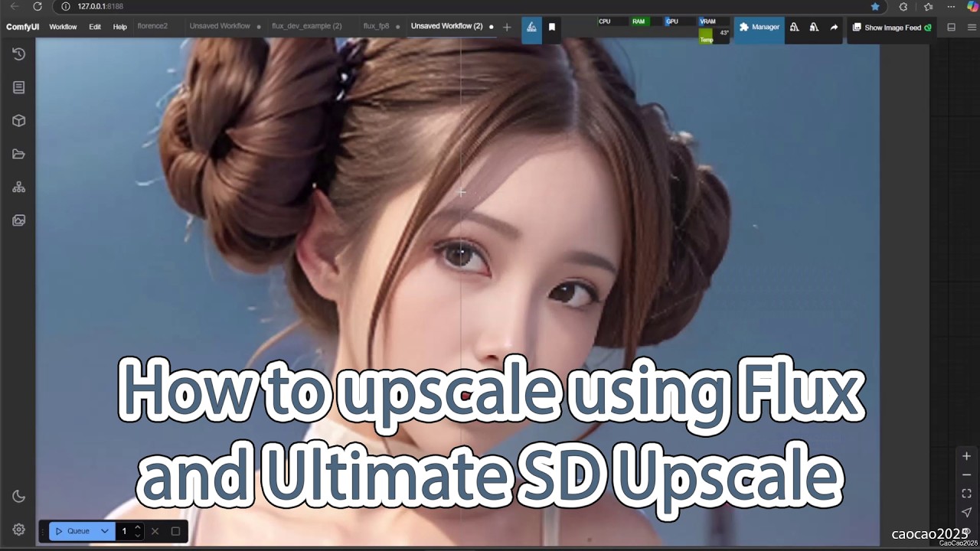Click the first unload models icon
This screenshot has width=980, height=551.
pos(795,27)
